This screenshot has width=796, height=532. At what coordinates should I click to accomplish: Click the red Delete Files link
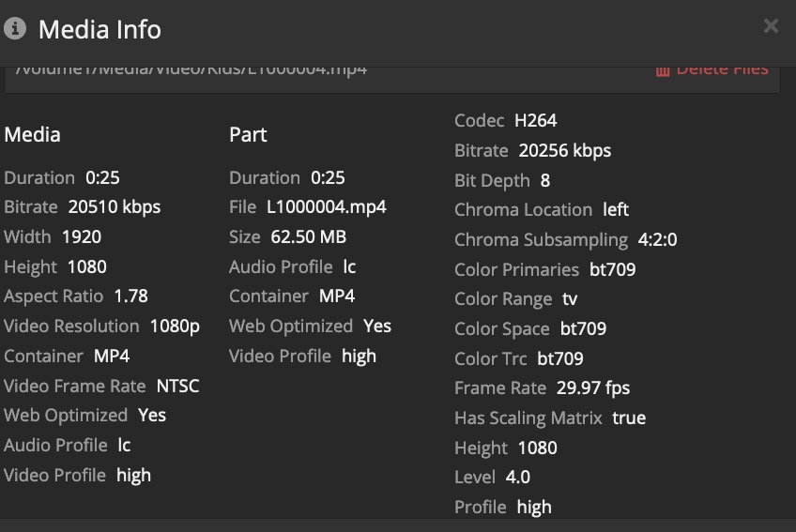point(721,70)
